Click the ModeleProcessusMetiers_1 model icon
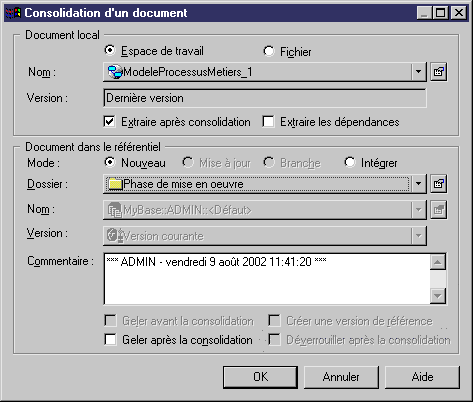The width and height of the screenshot is (473, 402). [115, 72]
